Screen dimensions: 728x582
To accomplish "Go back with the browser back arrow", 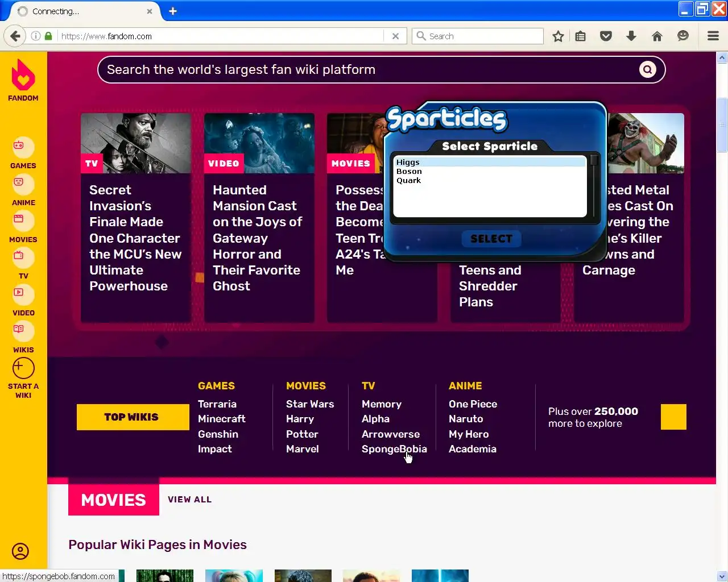I will point(15,36).
